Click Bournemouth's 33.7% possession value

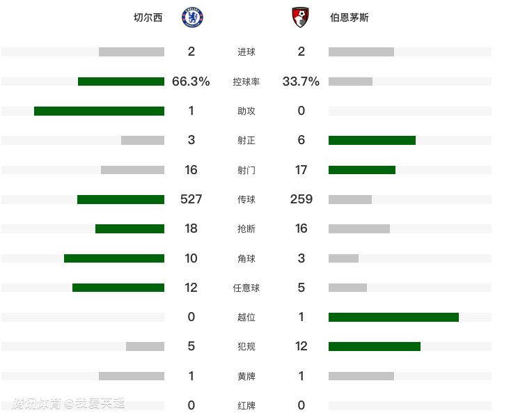pyautogui.click(x=301, y=81)
